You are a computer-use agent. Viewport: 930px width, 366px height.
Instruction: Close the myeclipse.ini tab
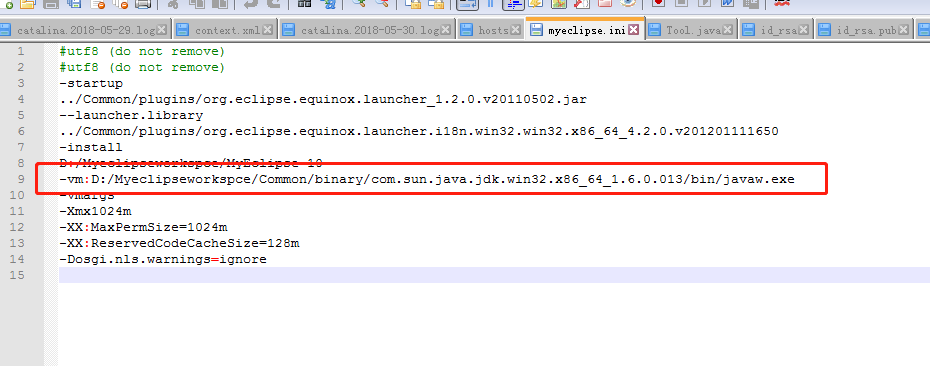(x=634, y=30)
